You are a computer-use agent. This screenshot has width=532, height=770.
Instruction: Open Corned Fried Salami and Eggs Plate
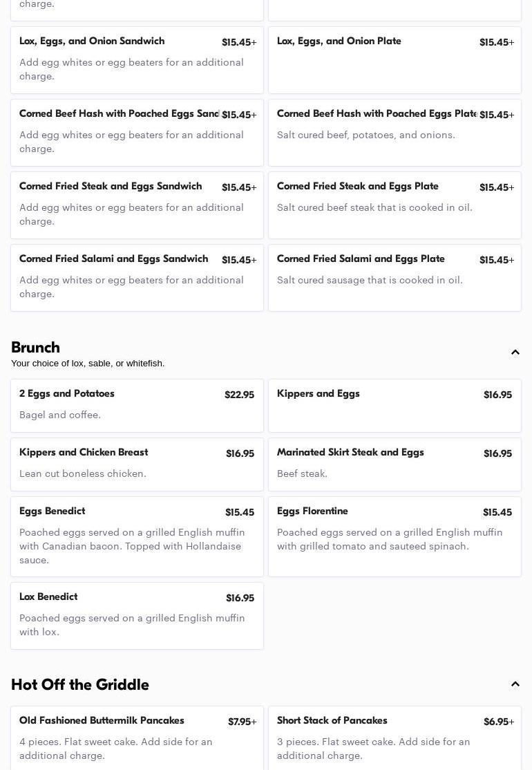(395, 277)
